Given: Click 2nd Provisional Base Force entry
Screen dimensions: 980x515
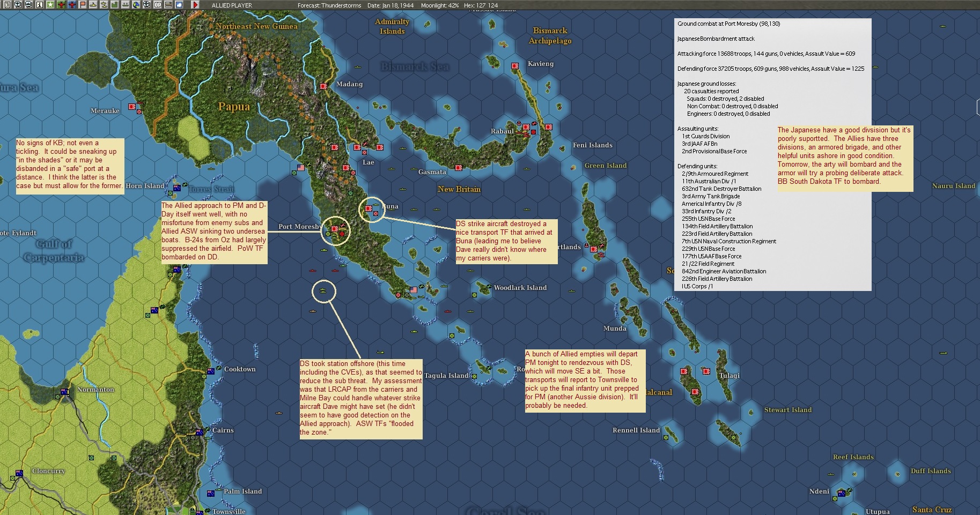Looking at the screenshot, I should [714, 151].
